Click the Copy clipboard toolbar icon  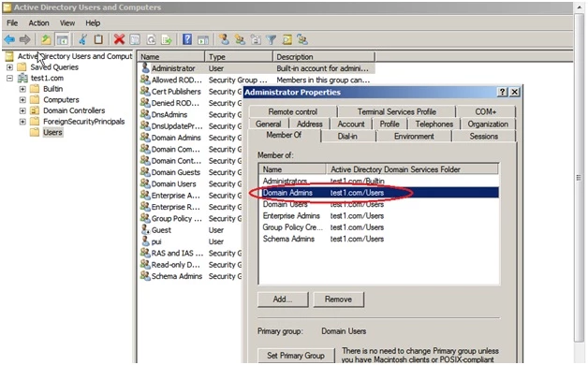(x=98, y=39)
